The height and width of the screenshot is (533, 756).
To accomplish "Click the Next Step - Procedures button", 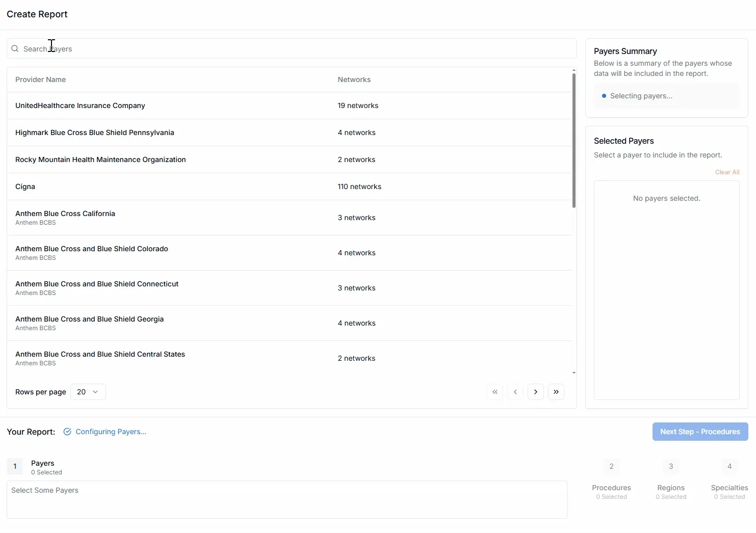I will click(700, 432).
